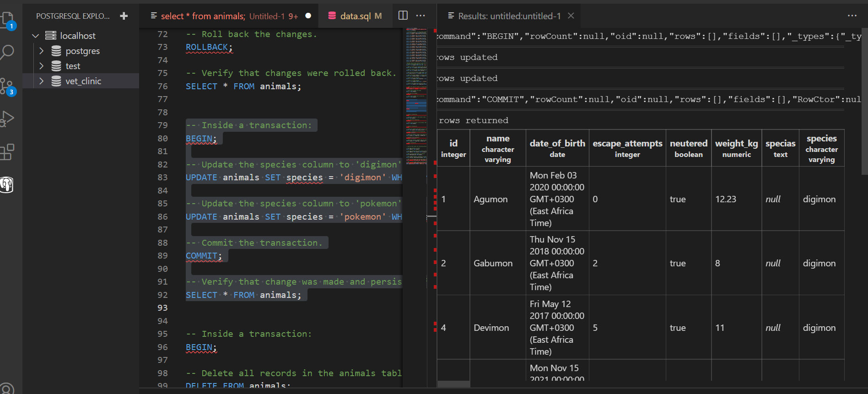The width and height of the screenshot is (868, 394).
Task: Click the UPDATE statement on line 86
Action: click(294, 217)
